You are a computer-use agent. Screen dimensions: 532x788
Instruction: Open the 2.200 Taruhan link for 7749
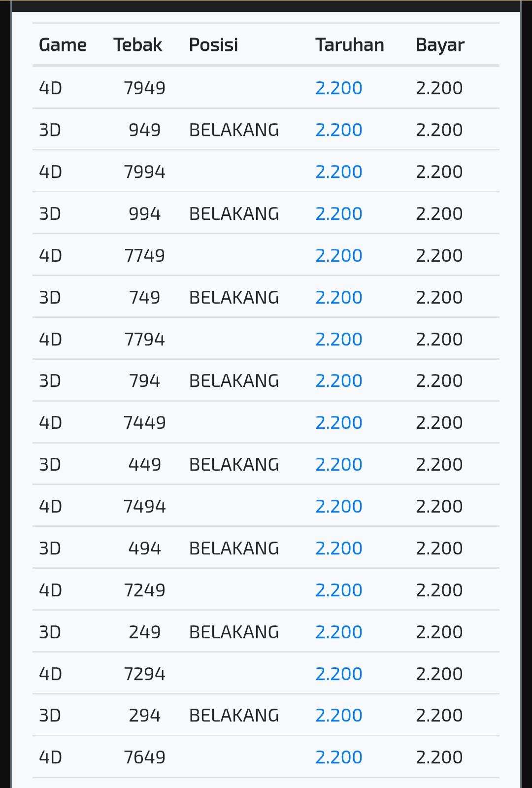coord(339,256)
